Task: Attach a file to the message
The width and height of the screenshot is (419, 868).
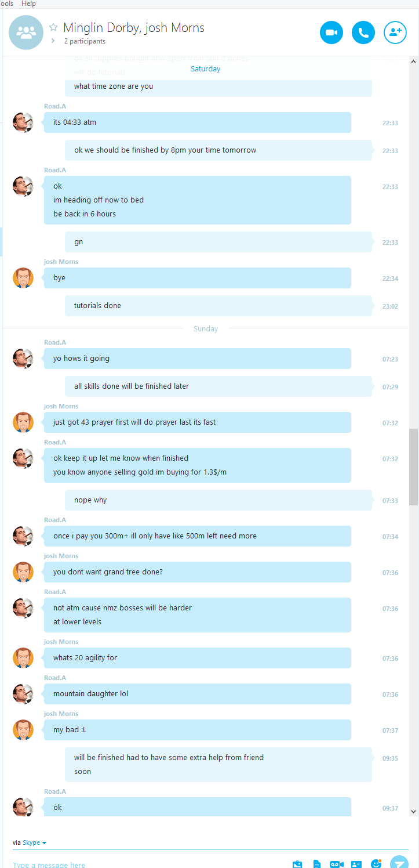Action: click(x=317, y=865)
